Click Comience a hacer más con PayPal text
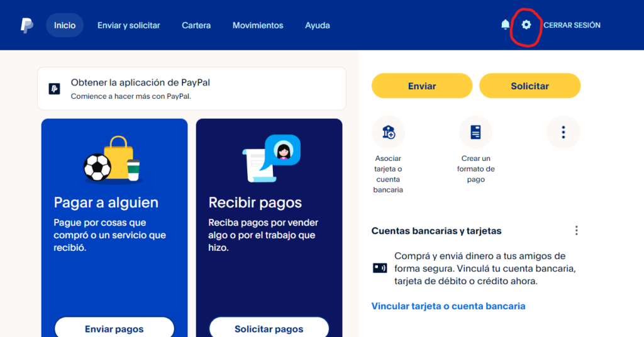The image size is (644, 337). 131,96
